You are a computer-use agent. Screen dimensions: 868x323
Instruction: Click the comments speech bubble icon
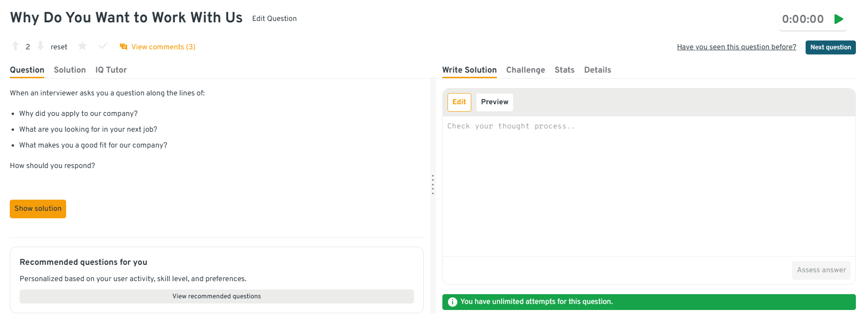123,47
